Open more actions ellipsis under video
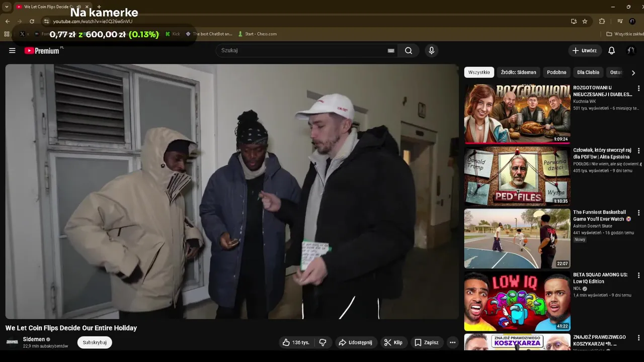 point(452,342)
